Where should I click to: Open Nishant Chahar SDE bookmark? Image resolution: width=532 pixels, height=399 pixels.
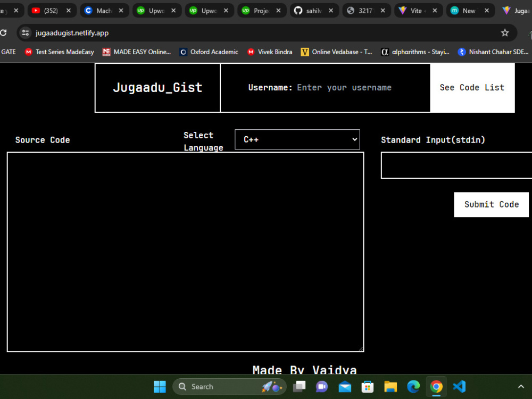tap(494, 52)
